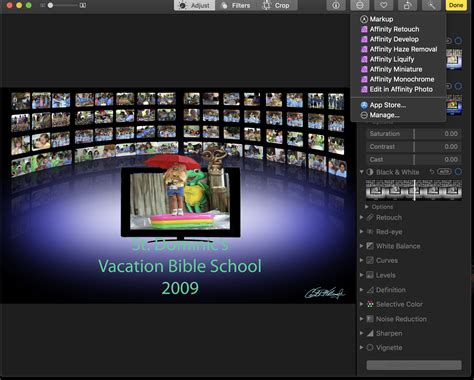Switch to the Filters tab
This screenshot has width=474, height=380.
click(236, 5)
